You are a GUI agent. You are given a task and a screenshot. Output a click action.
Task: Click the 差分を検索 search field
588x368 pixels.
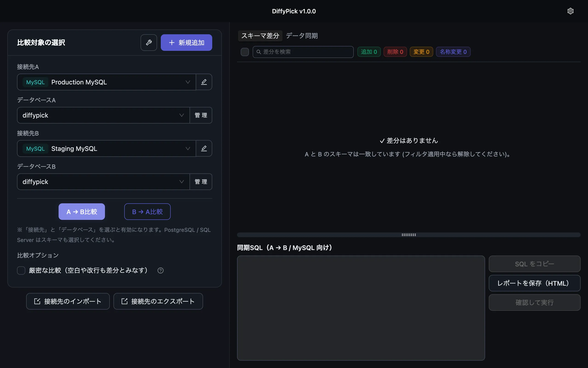303,52
